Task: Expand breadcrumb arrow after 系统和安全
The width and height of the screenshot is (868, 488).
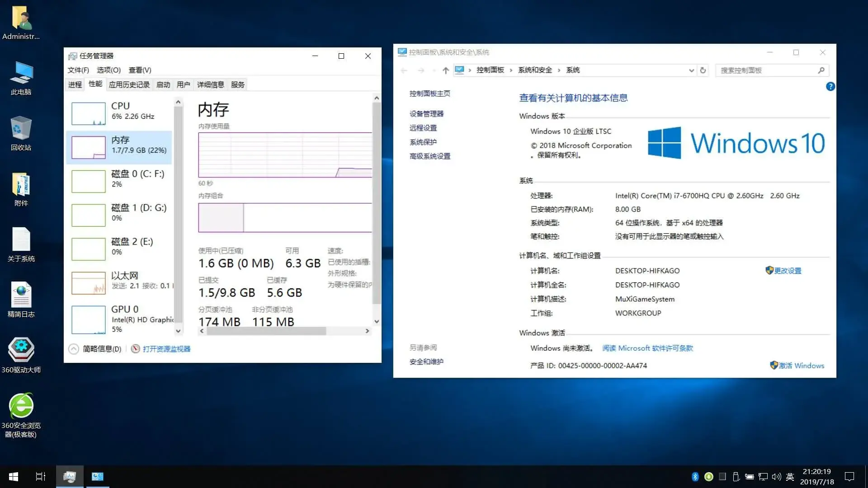Action: point(559,70)
